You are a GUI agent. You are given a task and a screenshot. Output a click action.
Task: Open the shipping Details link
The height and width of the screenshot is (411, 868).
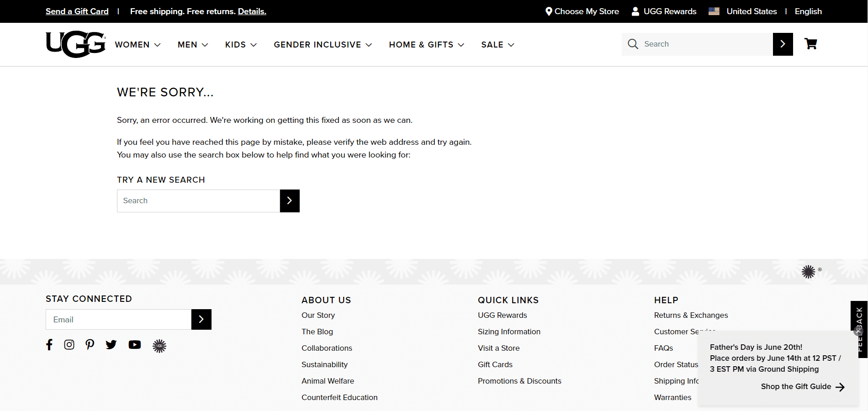click(252, 11)
